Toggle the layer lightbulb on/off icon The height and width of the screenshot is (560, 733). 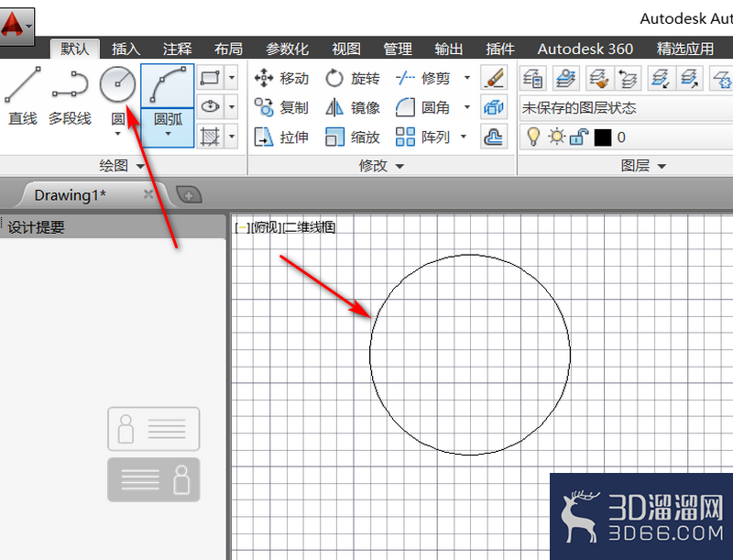click(533, 137)
